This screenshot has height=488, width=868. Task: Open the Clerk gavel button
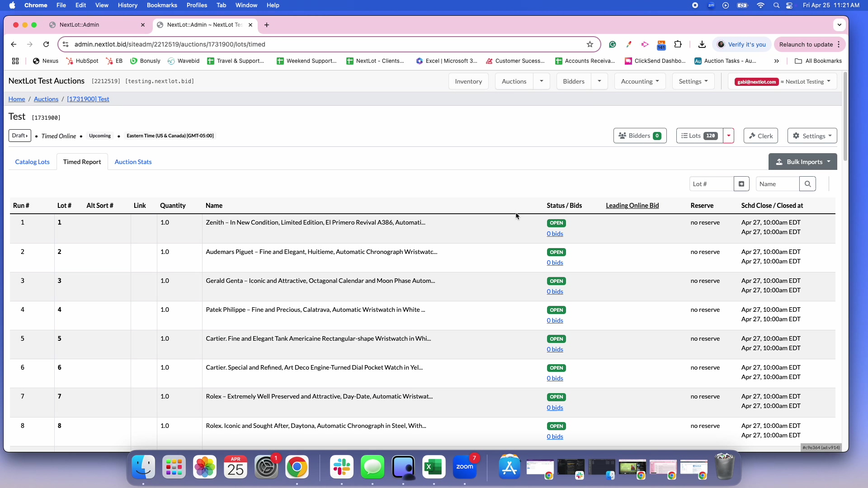(761, 136)
